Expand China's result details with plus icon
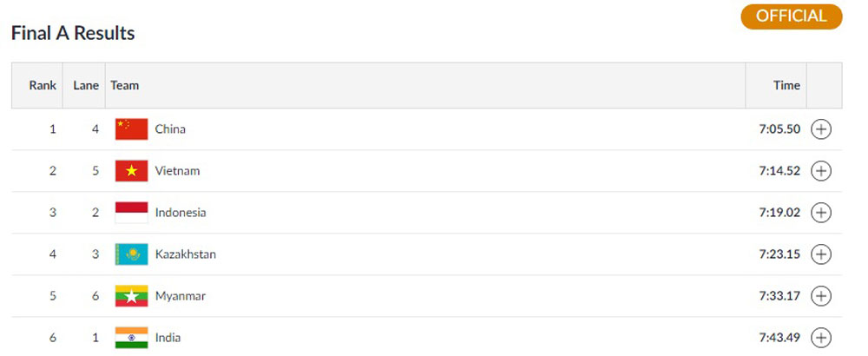This screenshot has width=868, height=356. pyautogui.click(x=821, y=129)
